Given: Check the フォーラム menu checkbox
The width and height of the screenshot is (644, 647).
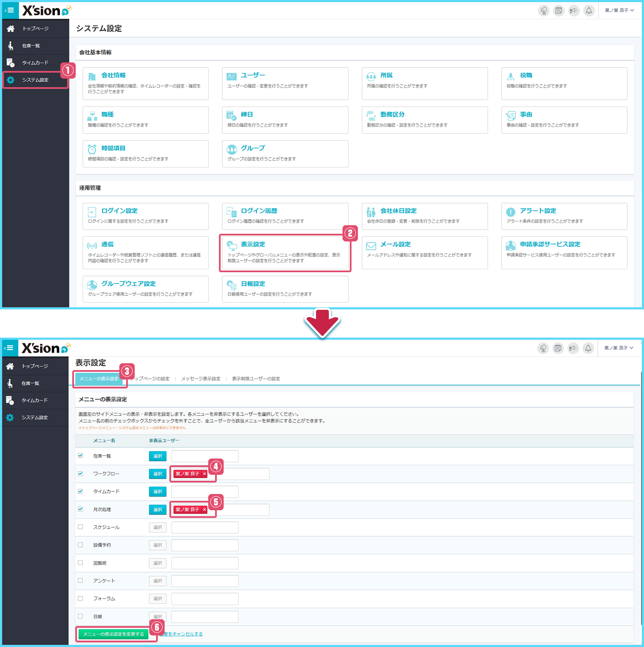Looking at the screenshot, I should click(80, 598).
